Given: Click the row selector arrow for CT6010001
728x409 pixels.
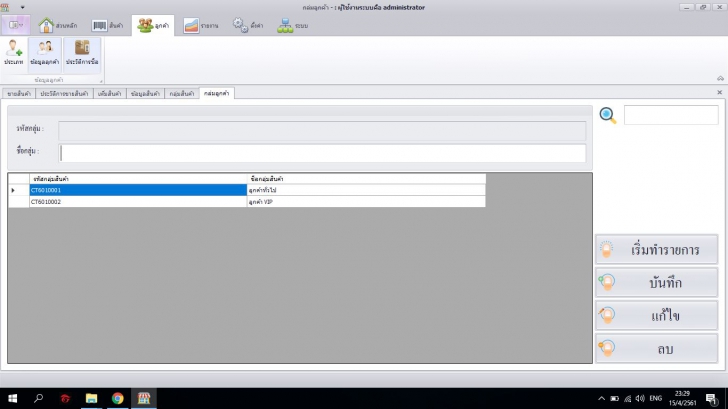Looking at the screenshot, I should [x=19, y=190].
